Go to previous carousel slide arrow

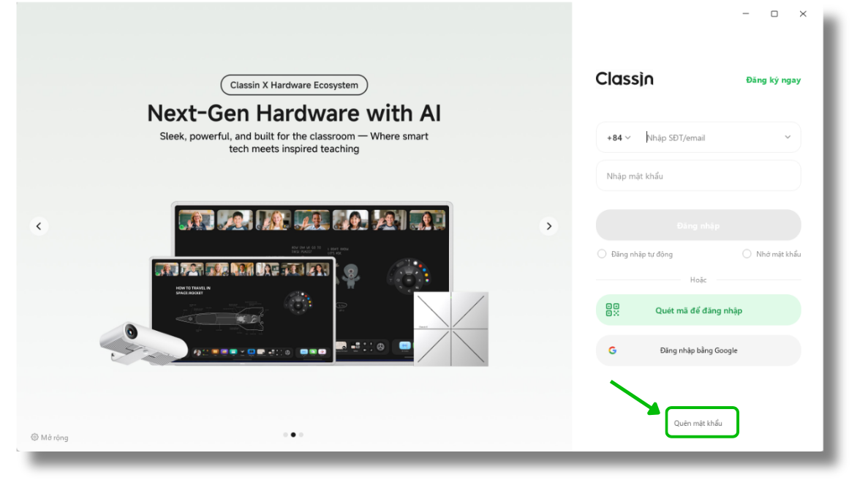coord(39,226)
